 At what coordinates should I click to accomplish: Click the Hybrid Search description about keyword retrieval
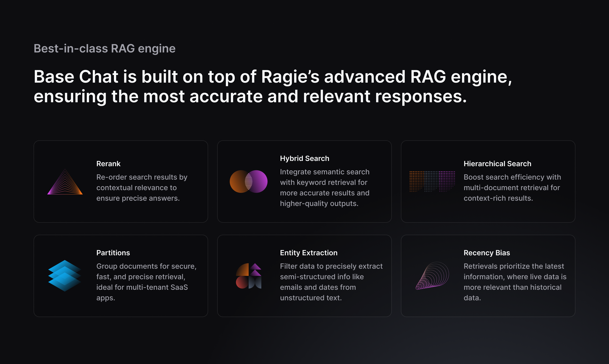point(325,188)
